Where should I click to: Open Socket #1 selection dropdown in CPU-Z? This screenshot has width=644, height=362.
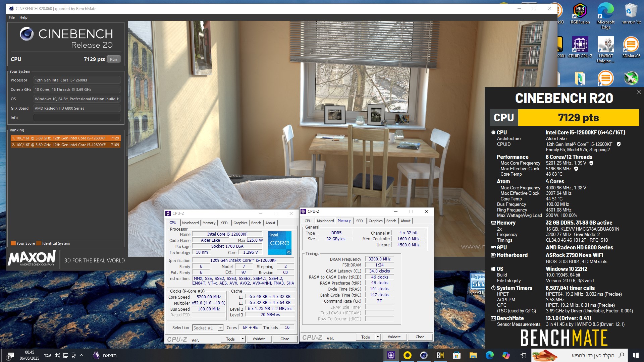point(220,328)
